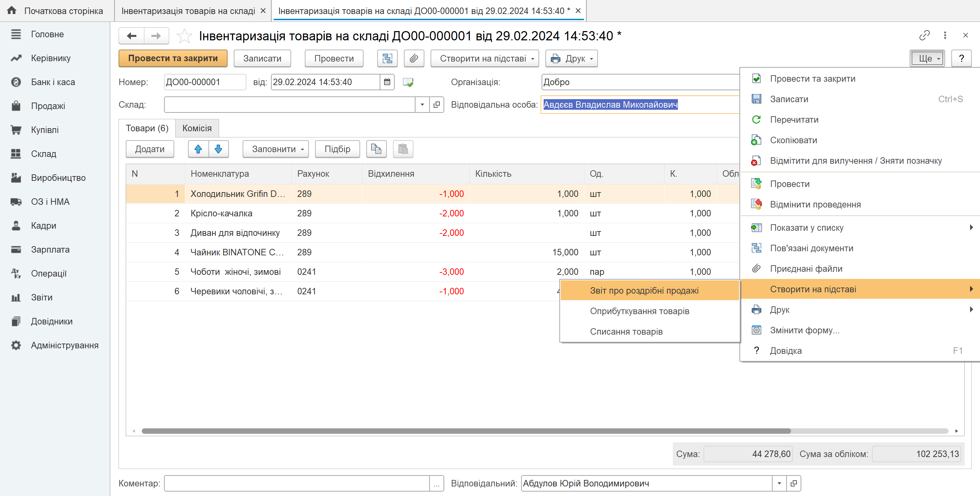The width and height of the screenshot is (980, 496).
Task: Open Продажі section in sidebar
Action: [x=48, y=106]
